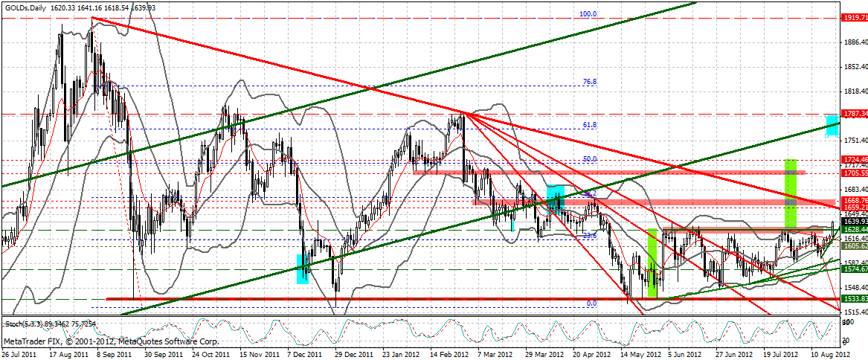Screen dimensions: 868x360
Task: Select the green 1533.83 price tag
Action: click(x=854, y=298)
